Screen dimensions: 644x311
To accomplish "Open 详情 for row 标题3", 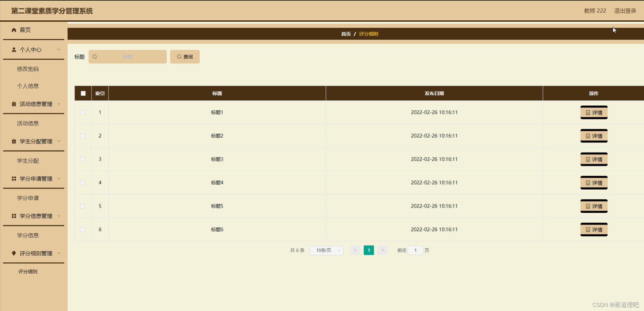I will [x=593, y=159].
